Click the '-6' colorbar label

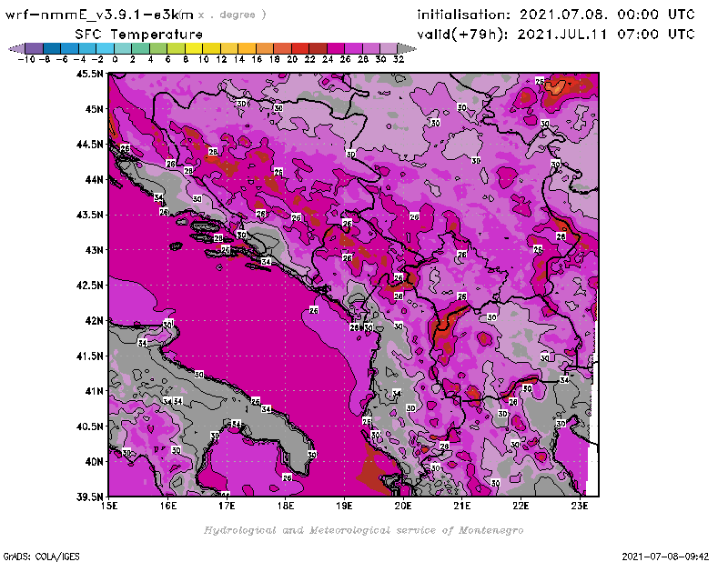coord(62,59)
